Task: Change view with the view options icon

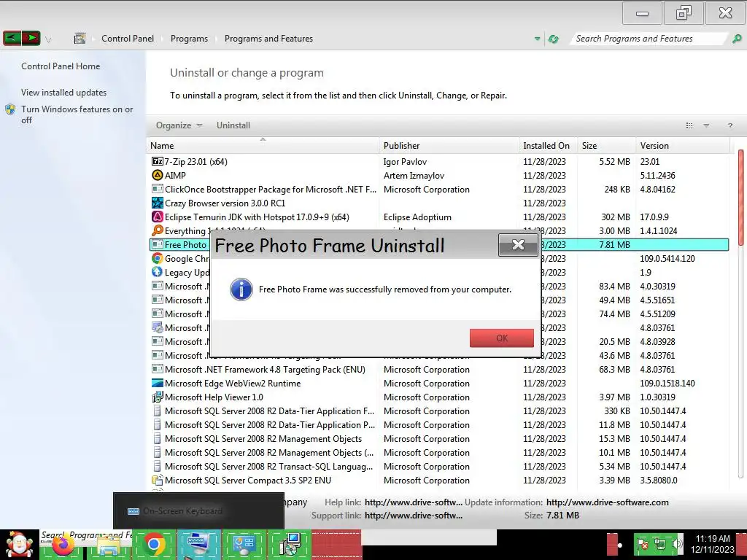Action: click(x=689, y=125)
